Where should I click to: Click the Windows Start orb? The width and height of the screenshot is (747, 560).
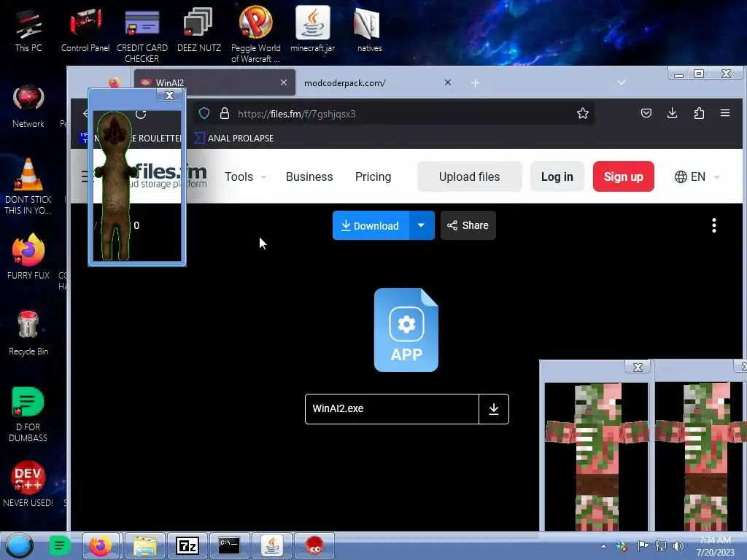19,545
